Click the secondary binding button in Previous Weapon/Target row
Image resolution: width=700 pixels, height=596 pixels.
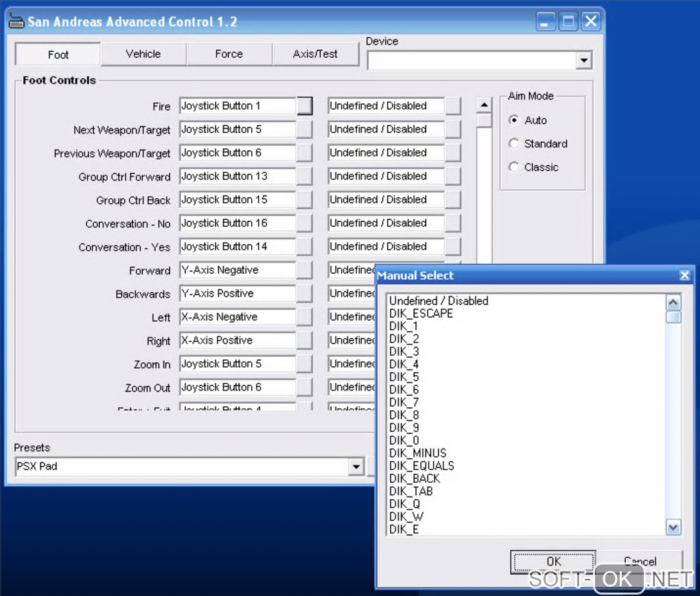(x=453, y=152)
